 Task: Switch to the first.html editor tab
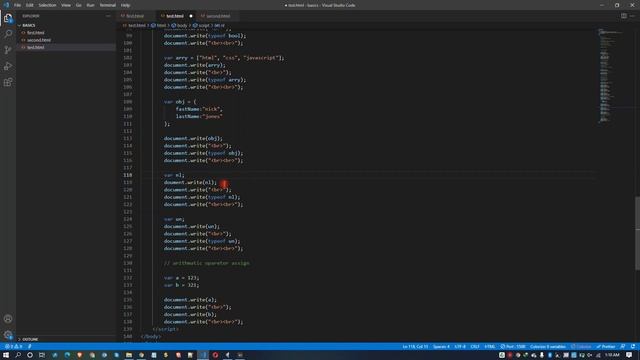click(135, 16)
